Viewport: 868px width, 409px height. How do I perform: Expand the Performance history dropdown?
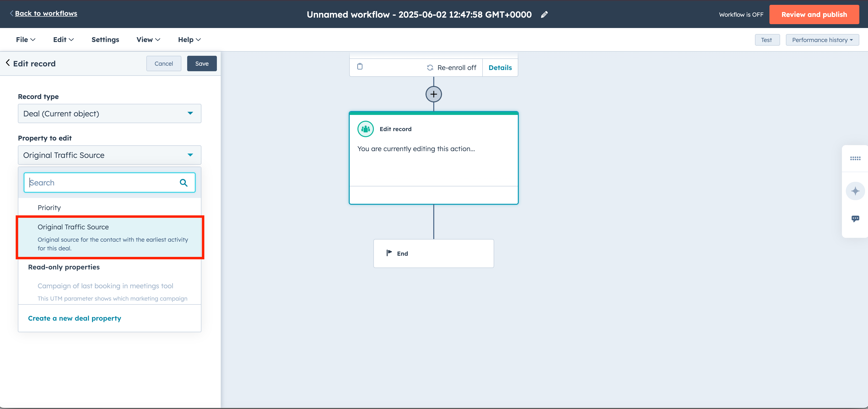point(822,40)
